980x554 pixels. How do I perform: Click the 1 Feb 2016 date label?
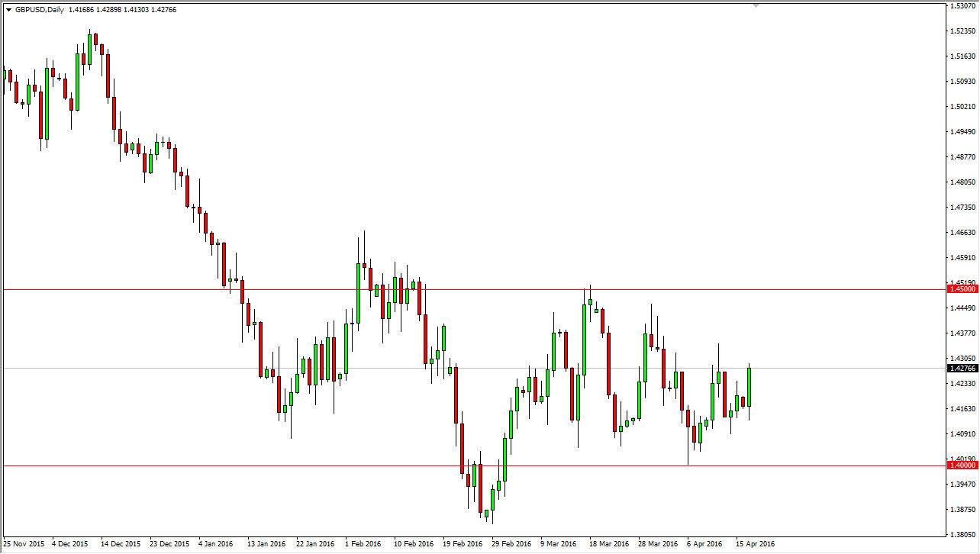[x=363, y=543]
